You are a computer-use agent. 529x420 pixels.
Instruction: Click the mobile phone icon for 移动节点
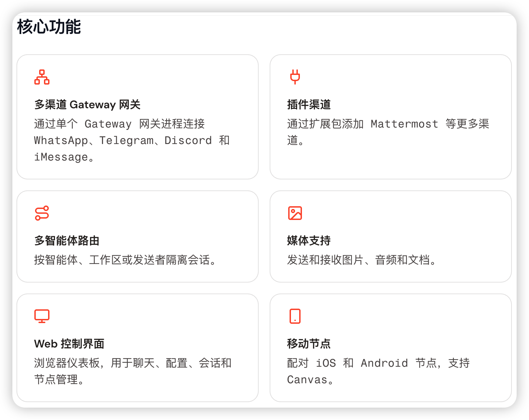pos(295,316)
